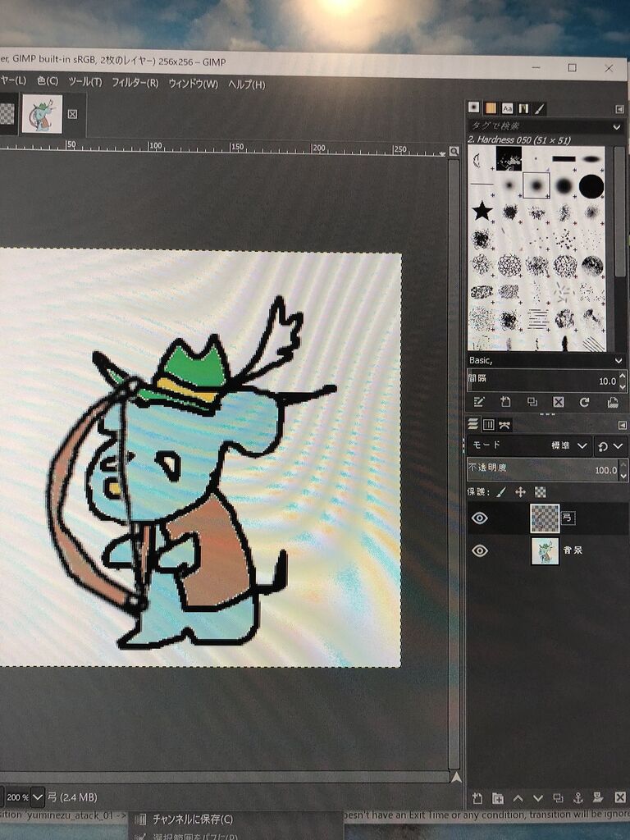Switch to the Layers tab
630x840 pixels.
[x=473, y=425]
